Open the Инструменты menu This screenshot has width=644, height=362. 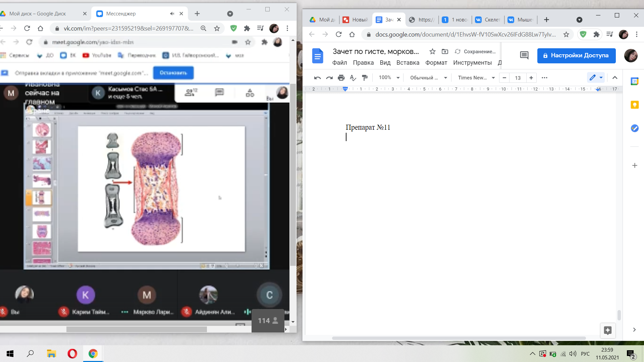[x=472, y=63]
